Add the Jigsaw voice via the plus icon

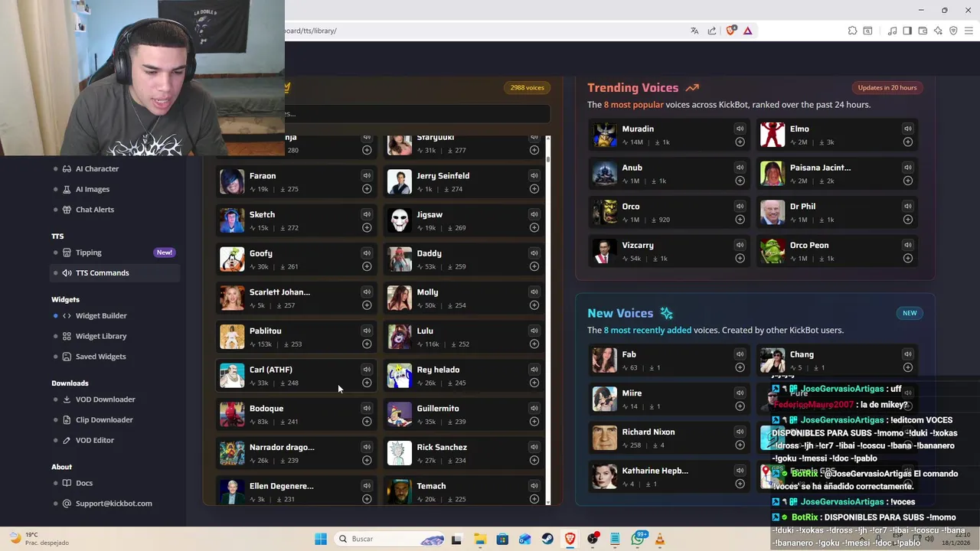click(x=534, y=227)
